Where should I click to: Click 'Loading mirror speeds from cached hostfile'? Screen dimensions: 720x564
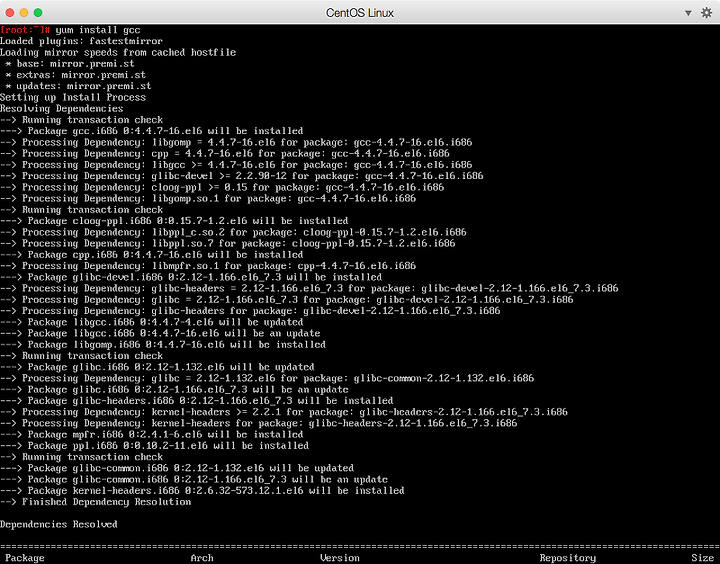[118, 52]
